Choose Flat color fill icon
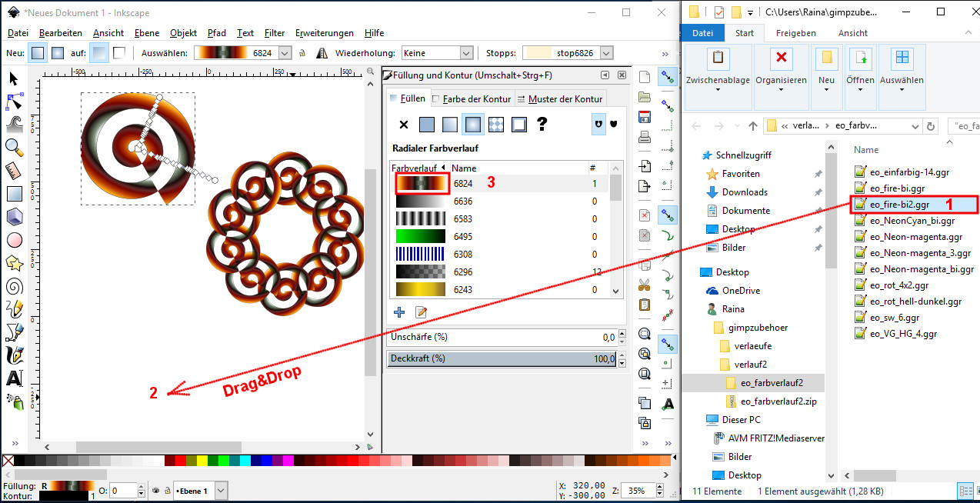The height and width of the screenshot is (503, 980). [x=427, y=124]
